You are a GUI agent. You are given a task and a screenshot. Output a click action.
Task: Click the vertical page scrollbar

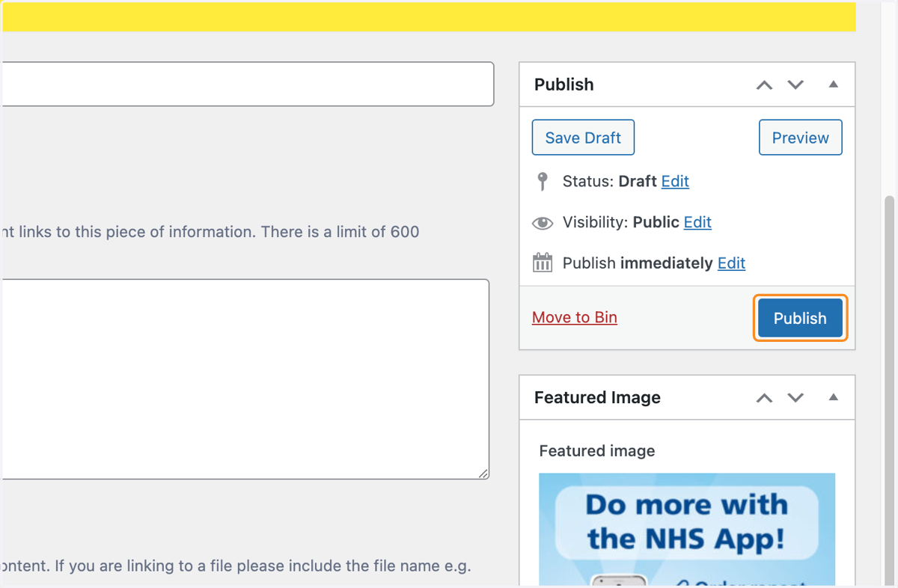(890, 389)
